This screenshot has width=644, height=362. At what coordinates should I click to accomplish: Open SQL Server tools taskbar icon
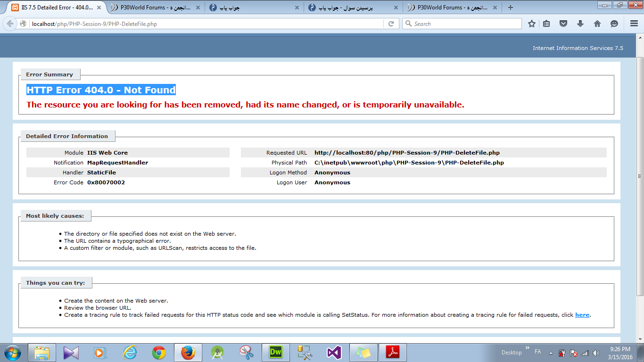click(305, 352)
